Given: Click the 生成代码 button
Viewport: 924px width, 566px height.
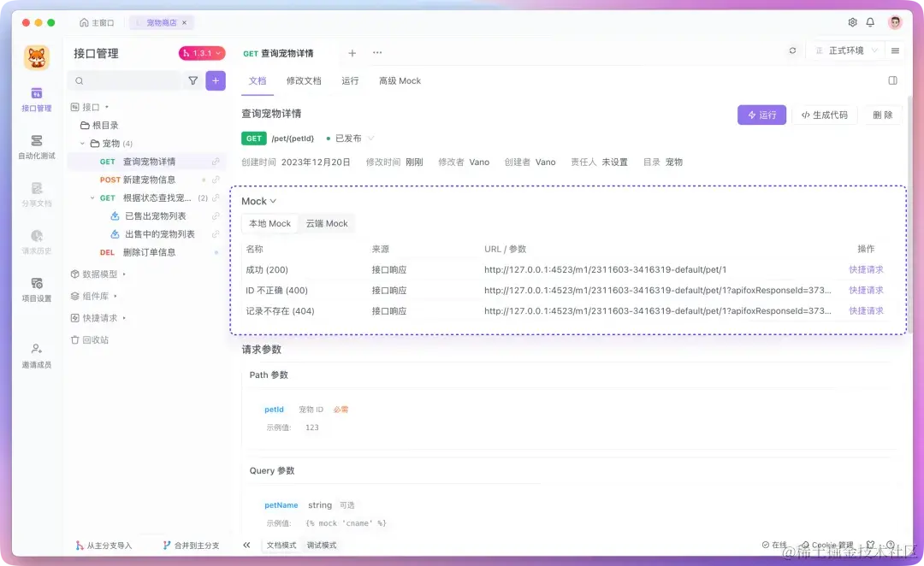Looking at the screenshot, I should (x=824, y=114).
